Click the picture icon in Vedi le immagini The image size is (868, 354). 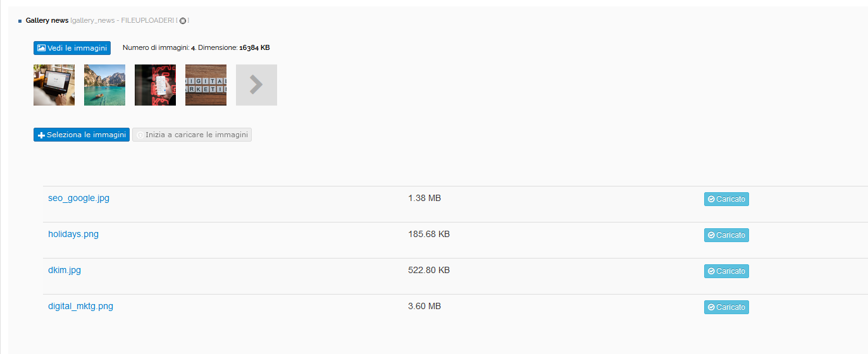(x=41, y=48)
